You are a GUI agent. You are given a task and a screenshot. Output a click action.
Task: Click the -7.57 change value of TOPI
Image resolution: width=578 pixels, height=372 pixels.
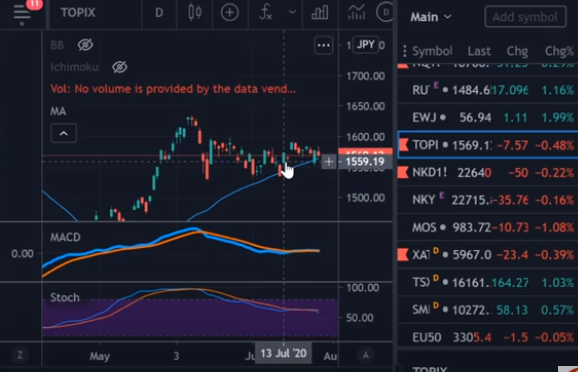512,145
